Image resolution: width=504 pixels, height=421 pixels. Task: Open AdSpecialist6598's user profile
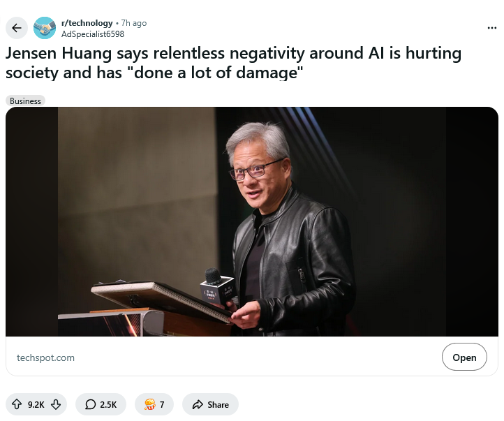coord(93,34)
